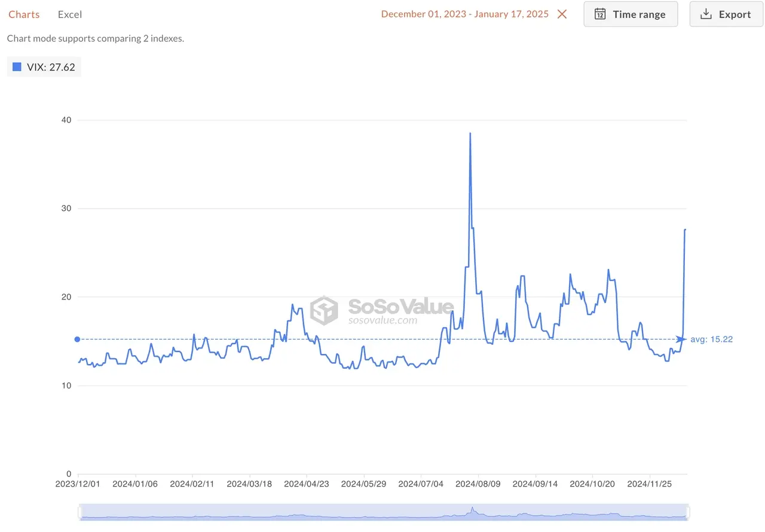
Task: Open the Time range selector
Action: (x=631, y=14)
